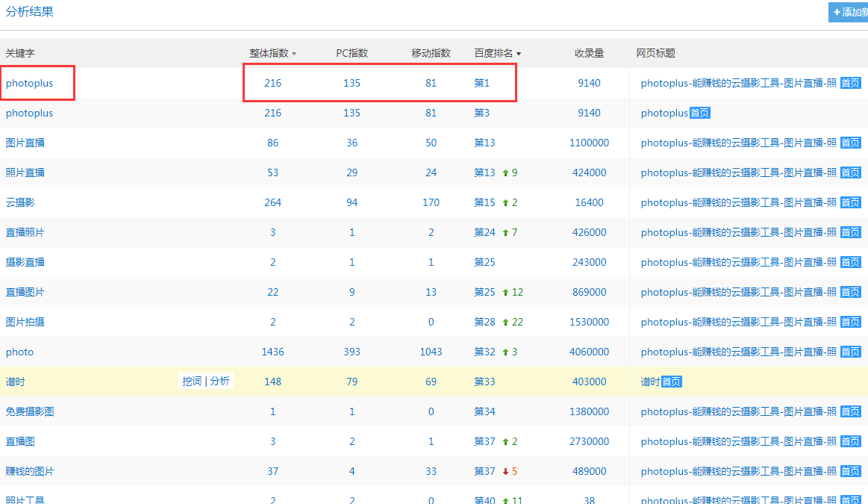This screenshot has height=504, width=868.
Task: Click the 首页 badge in 图片拍摄 row
Action: point(850,323)
